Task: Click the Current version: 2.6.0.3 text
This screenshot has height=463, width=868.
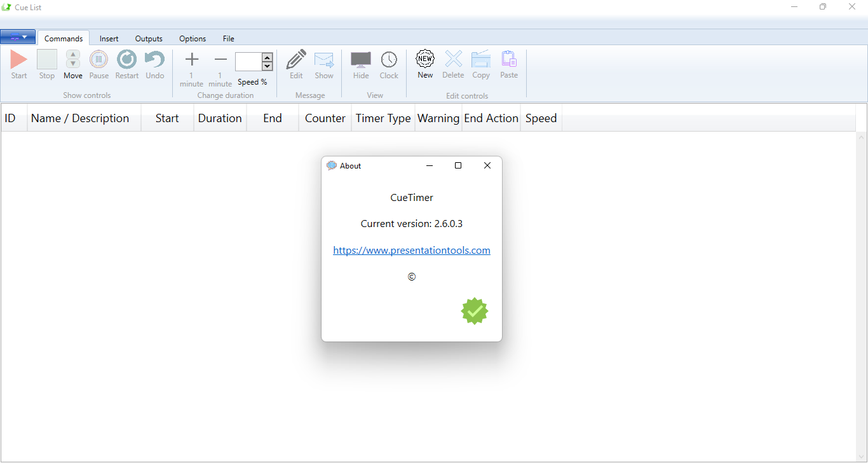Action: (x=412, y=224)
